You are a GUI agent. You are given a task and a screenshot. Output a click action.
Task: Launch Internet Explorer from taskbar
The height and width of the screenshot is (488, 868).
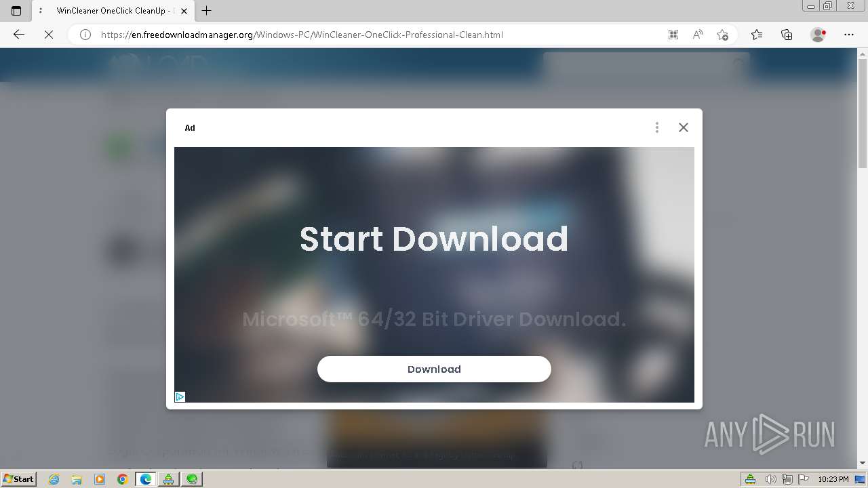[54, 479]
